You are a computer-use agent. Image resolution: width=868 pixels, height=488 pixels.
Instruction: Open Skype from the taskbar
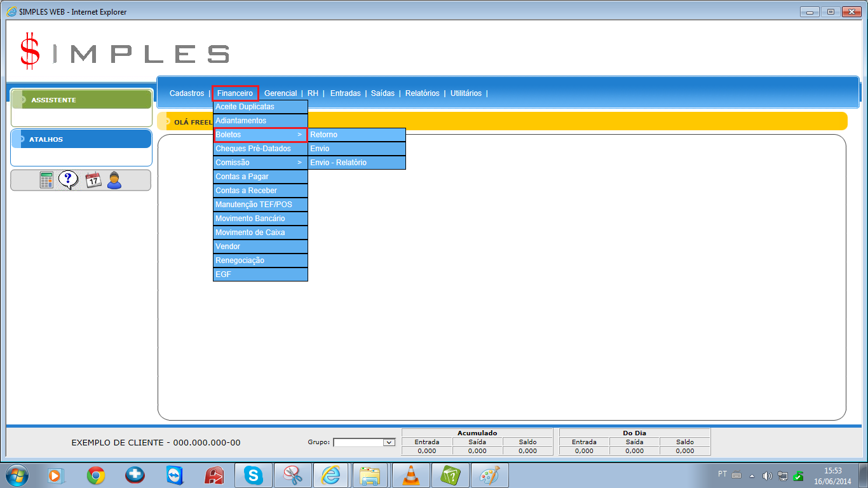254,475
